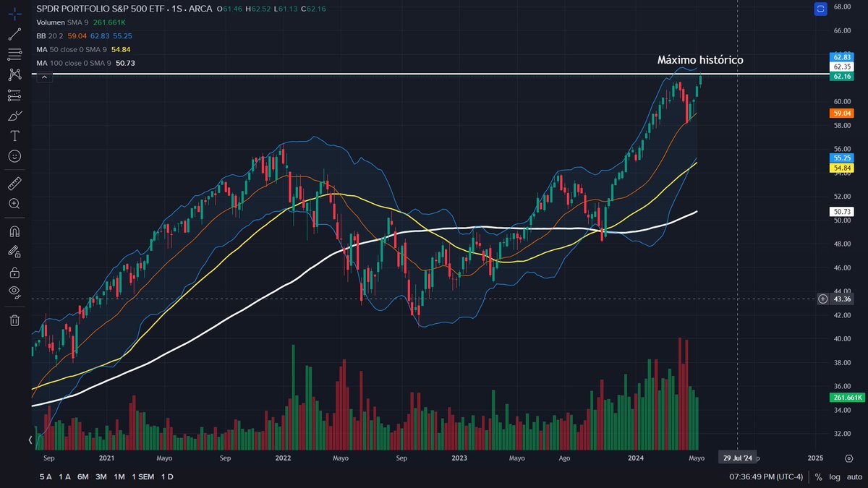Viewport: 868px width, 488px height.
Task: Click the 32.00 price axis value
Action: click(x=842, y=434)
